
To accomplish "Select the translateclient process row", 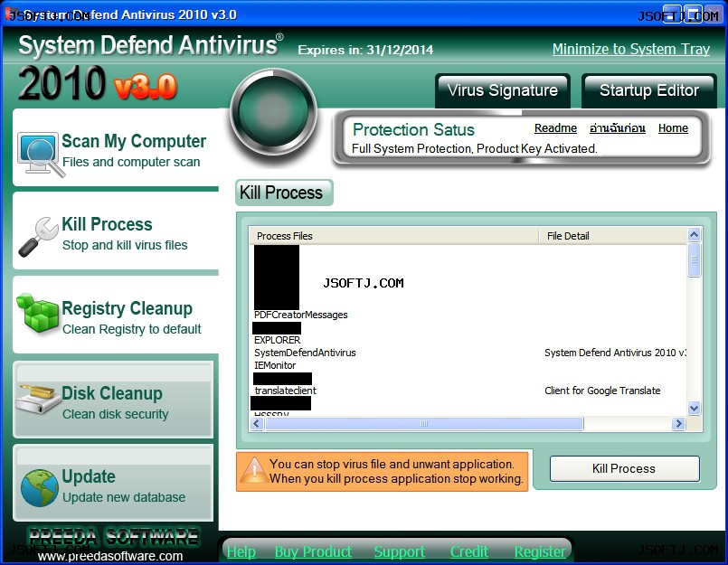I will coord(285,391).
